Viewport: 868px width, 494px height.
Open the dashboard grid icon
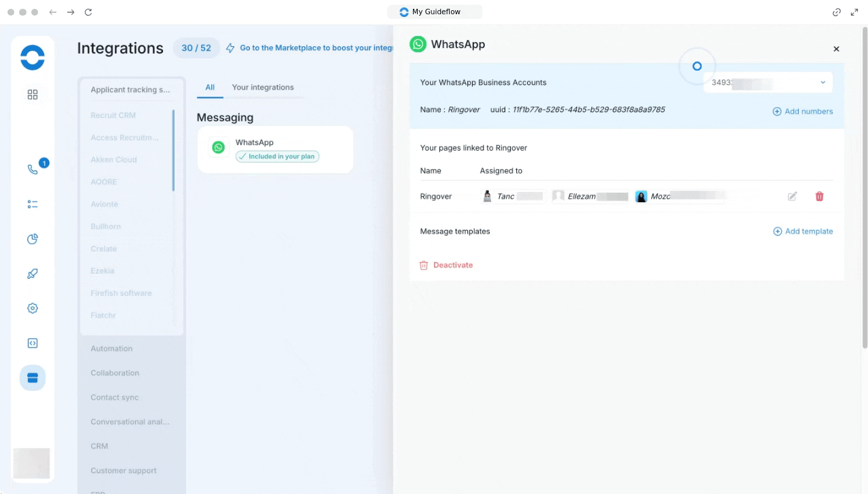pyautogui.click(x=33, y=95)
